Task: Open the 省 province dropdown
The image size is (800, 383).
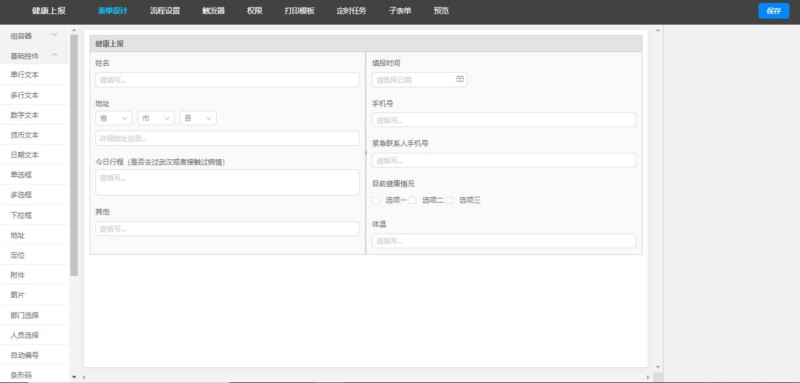Action: click(114, 118)
